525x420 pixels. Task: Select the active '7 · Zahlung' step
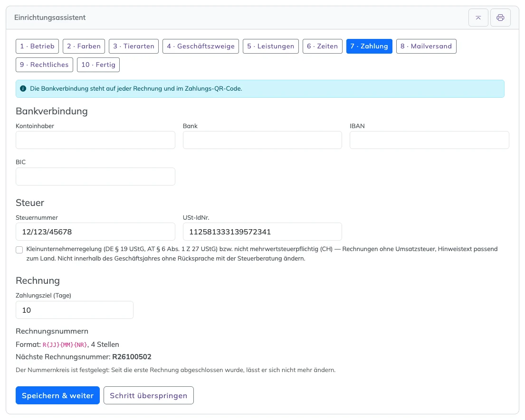369,46
